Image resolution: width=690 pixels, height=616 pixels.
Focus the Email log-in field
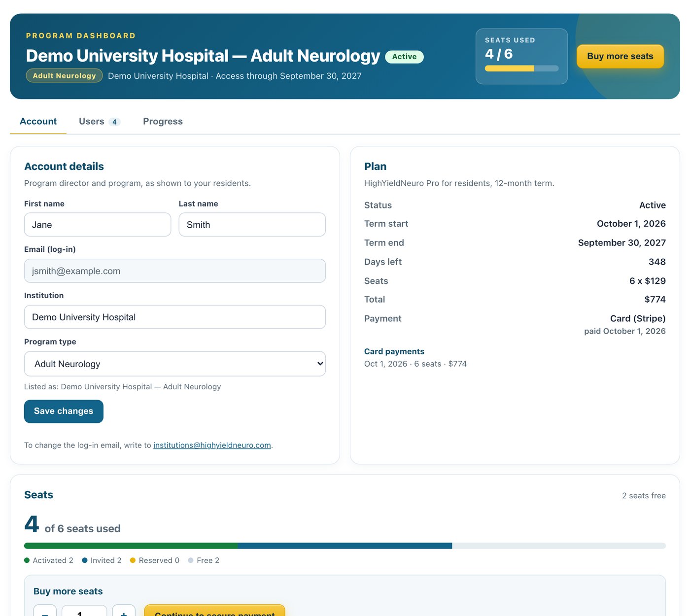tap(175, 271)
